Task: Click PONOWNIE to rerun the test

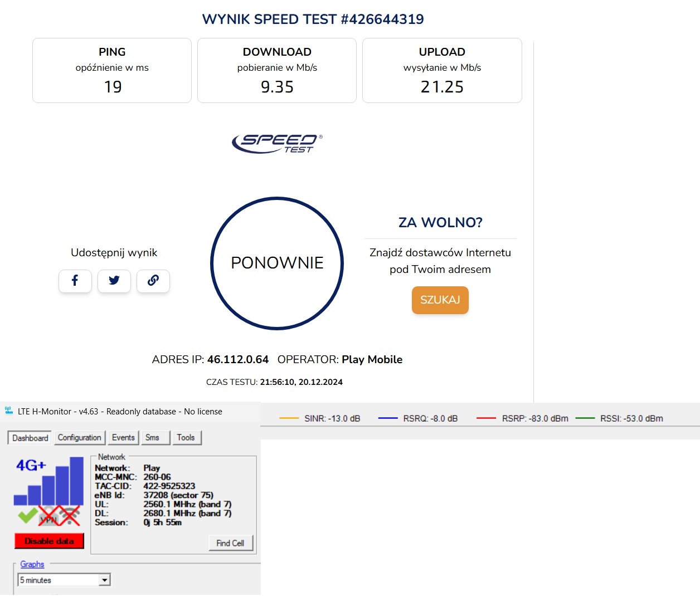Action: pyautogui.click(x=277, y=263)
